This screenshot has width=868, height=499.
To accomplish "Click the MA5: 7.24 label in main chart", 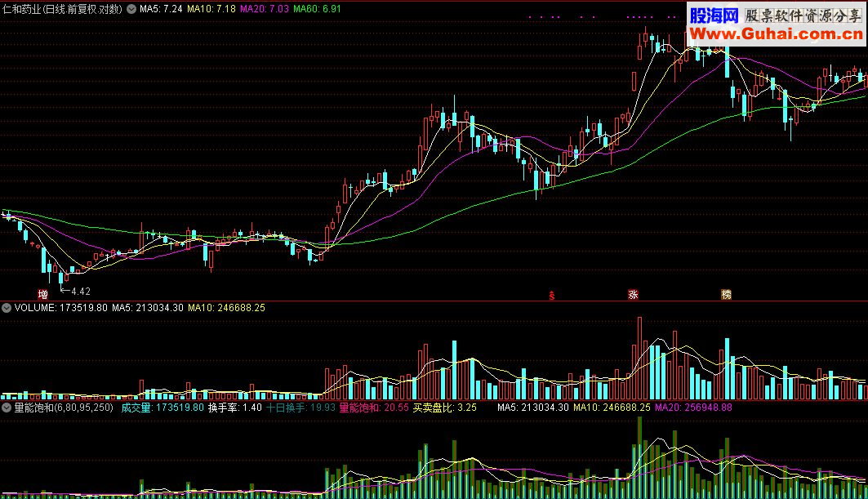I will (x=161, y=9).
